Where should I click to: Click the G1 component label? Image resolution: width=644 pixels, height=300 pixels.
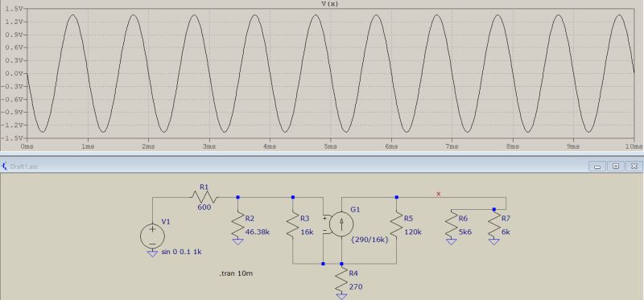[355, 210]
